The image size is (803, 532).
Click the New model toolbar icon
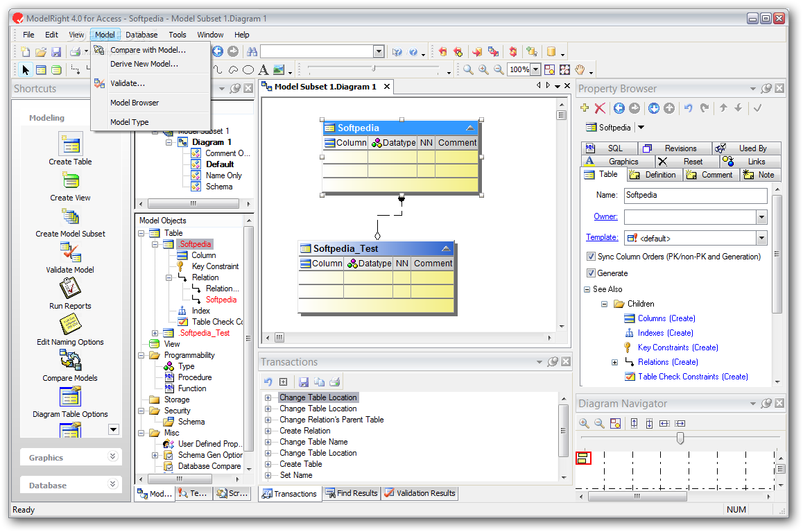25,52
